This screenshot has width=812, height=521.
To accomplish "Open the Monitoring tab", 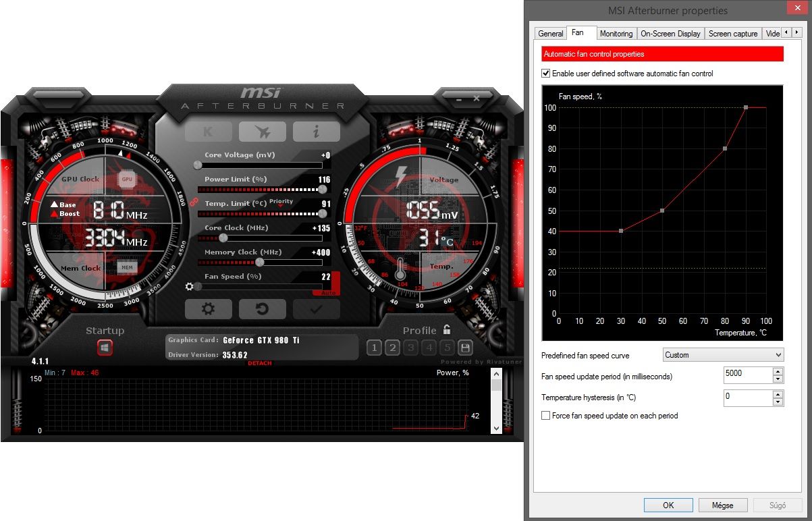I will 616,34.
